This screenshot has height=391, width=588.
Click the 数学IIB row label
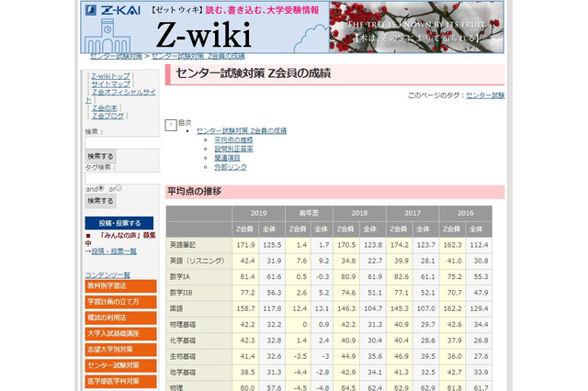(181, 293)
